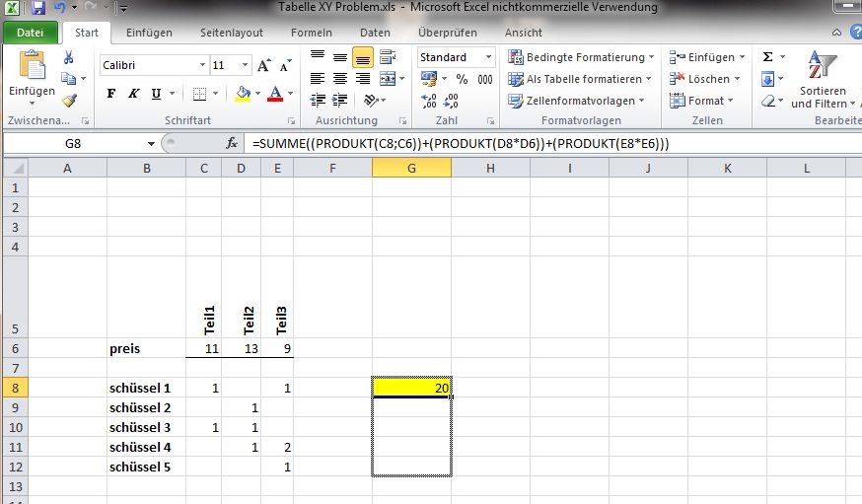Switch to the Seitenlayout tab
Viewport: 862px width, 504px height.
tap(232, 33)
